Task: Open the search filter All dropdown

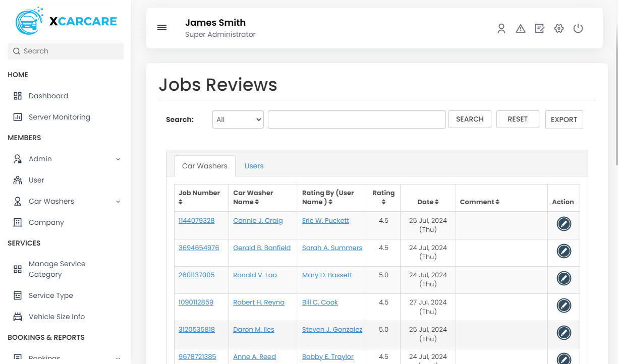Action: (238, 119)
